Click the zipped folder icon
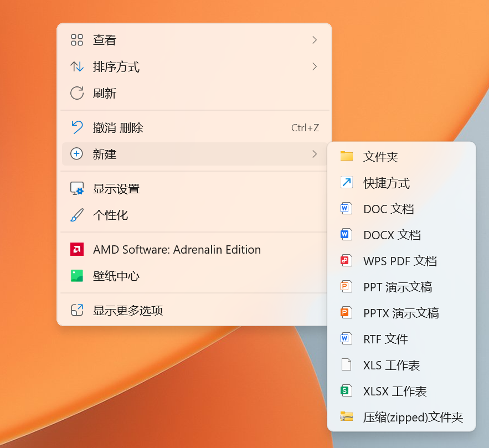 click(347, 417)
